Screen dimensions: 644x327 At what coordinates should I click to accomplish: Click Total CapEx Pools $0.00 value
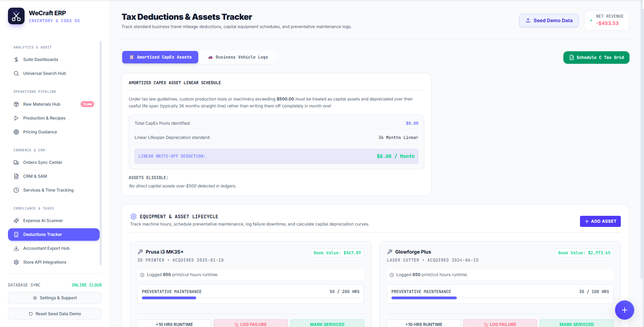tap(412, 123)
